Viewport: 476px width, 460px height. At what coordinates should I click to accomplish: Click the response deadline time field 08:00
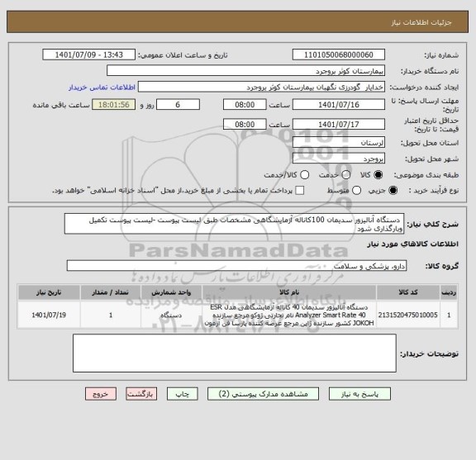(245, 105)
